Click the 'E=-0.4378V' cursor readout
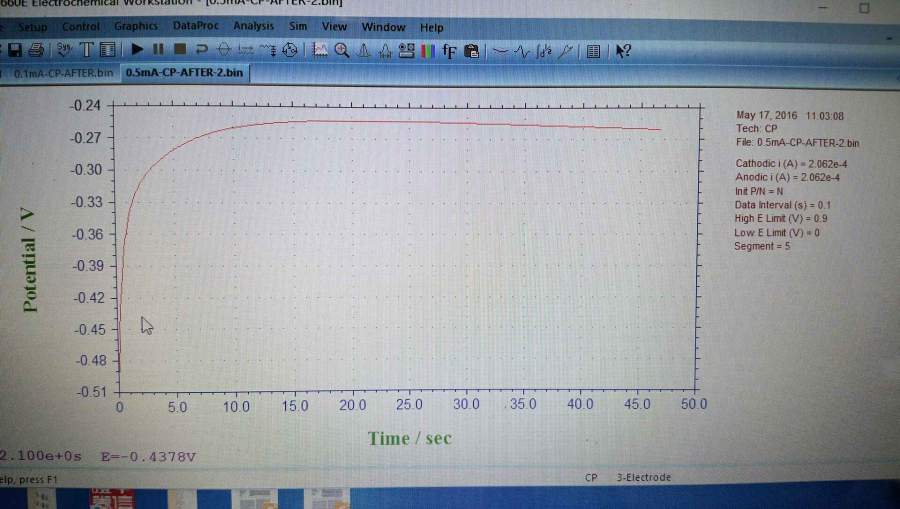 click(148, 457)
